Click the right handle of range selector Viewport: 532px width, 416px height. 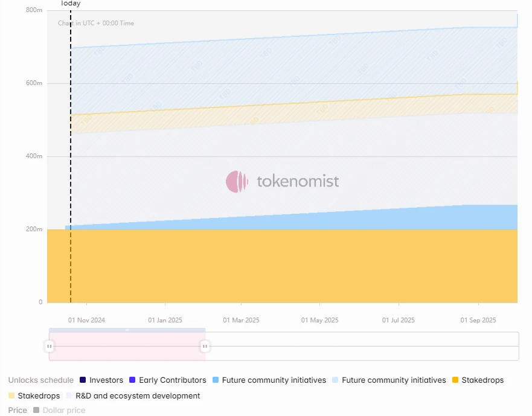click(205, 346)
